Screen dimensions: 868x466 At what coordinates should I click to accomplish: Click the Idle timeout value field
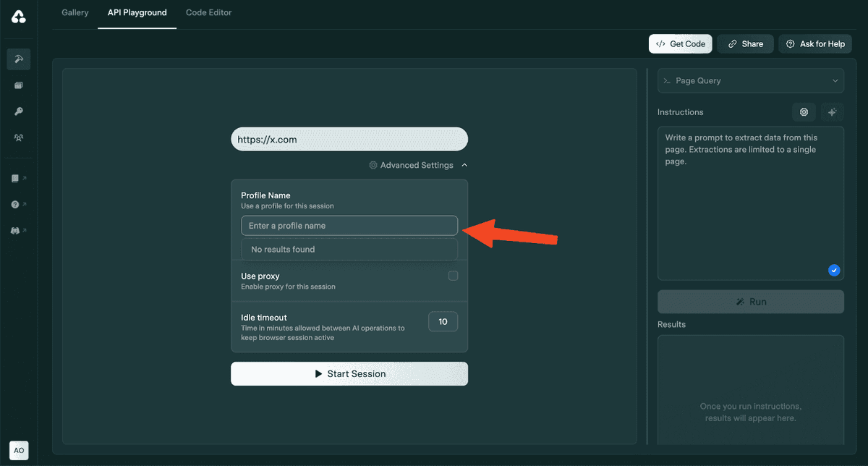(443, 321)
